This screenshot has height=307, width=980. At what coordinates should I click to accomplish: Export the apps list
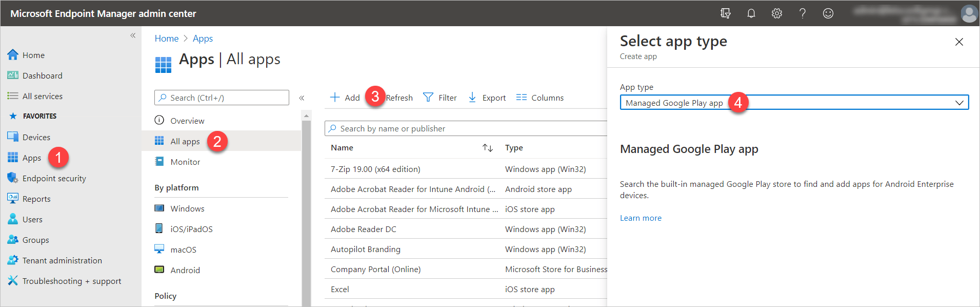coord(487,98)
